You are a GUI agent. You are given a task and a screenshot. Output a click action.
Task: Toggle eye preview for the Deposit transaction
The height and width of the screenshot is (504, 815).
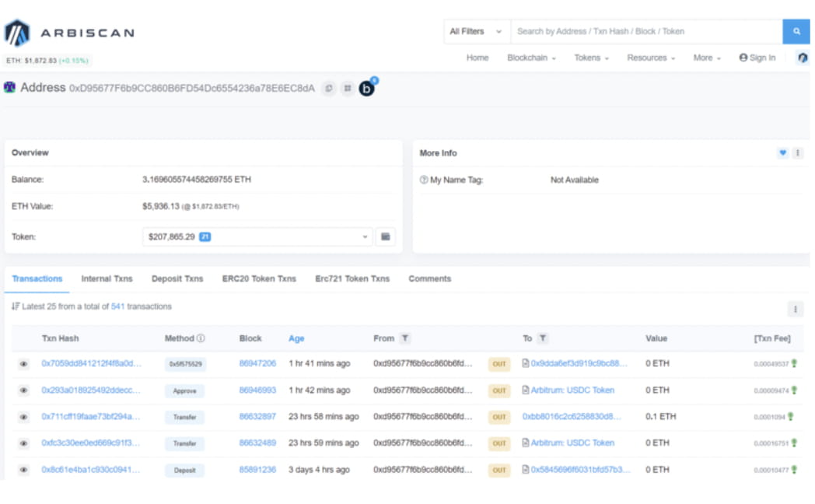(24, 470)
